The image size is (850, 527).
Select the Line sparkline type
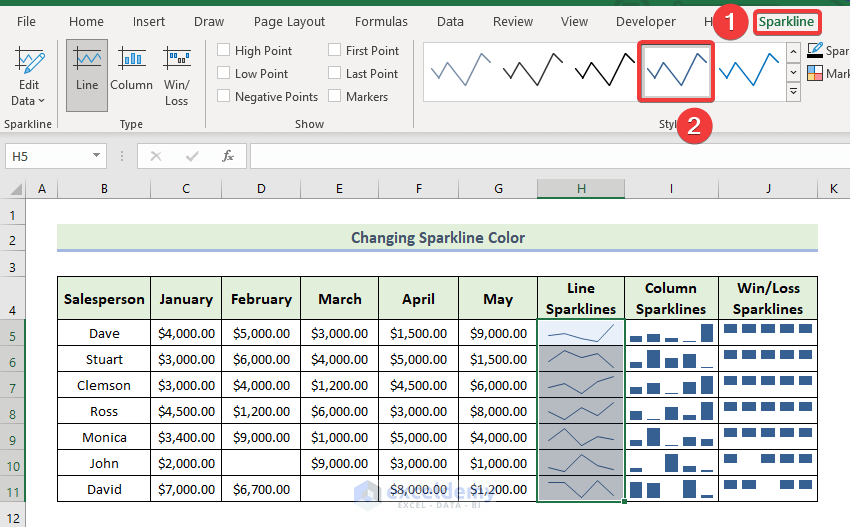87,68
